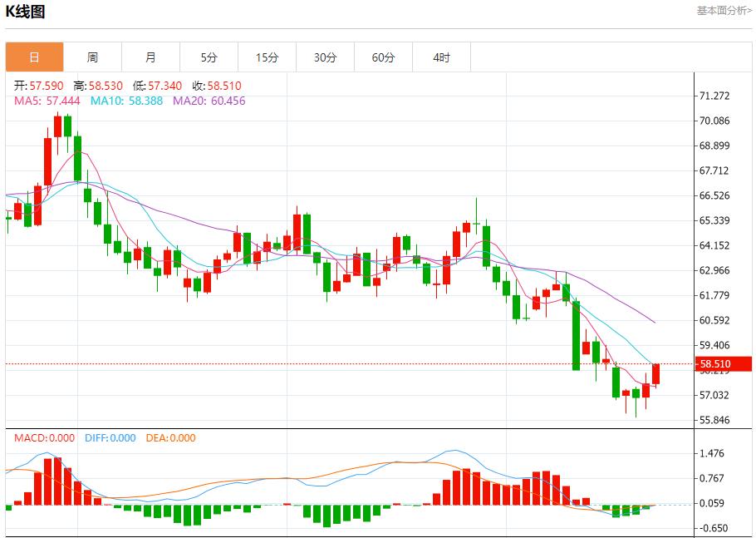Click the DIFF indicator label

110,438
